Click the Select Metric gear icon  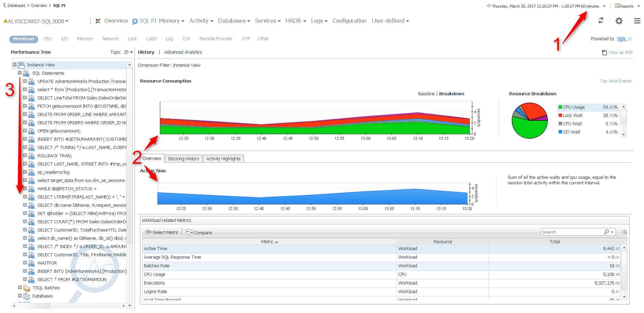coord(148,232)
